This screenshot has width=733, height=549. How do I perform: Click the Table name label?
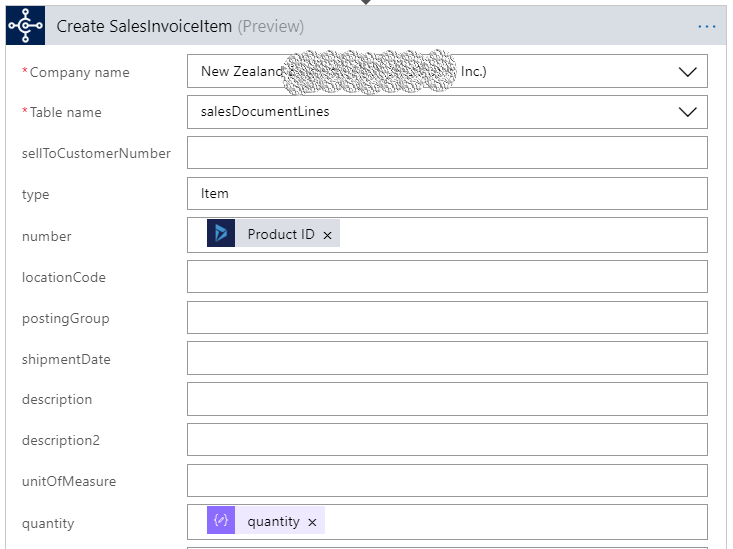(x=65, y=113)
